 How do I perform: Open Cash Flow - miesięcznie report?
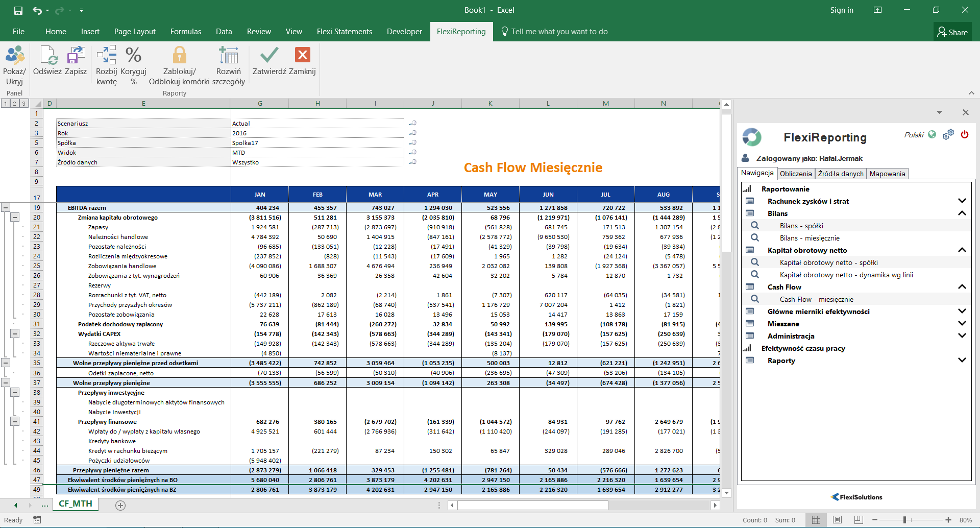pos(816,299)
